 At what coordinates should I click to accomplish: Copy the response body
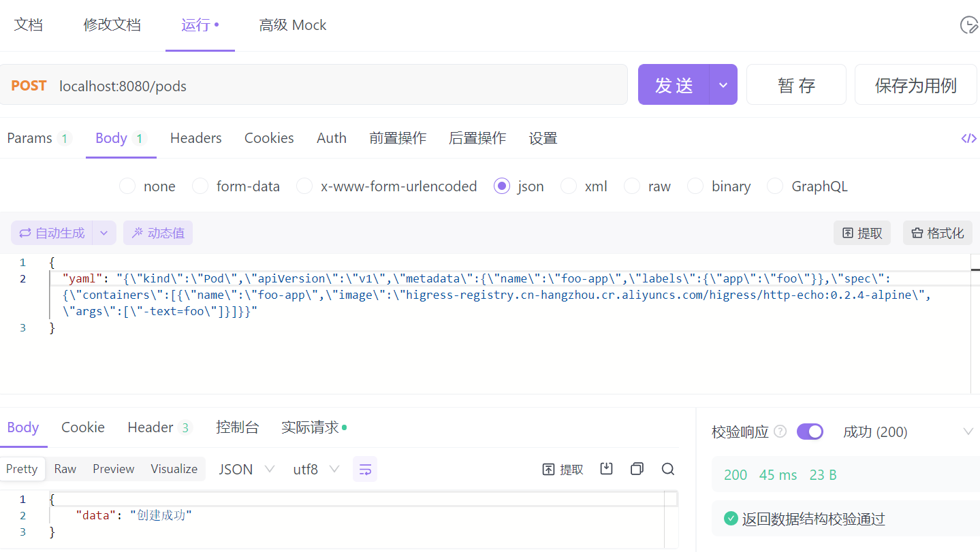click(637, 468)
